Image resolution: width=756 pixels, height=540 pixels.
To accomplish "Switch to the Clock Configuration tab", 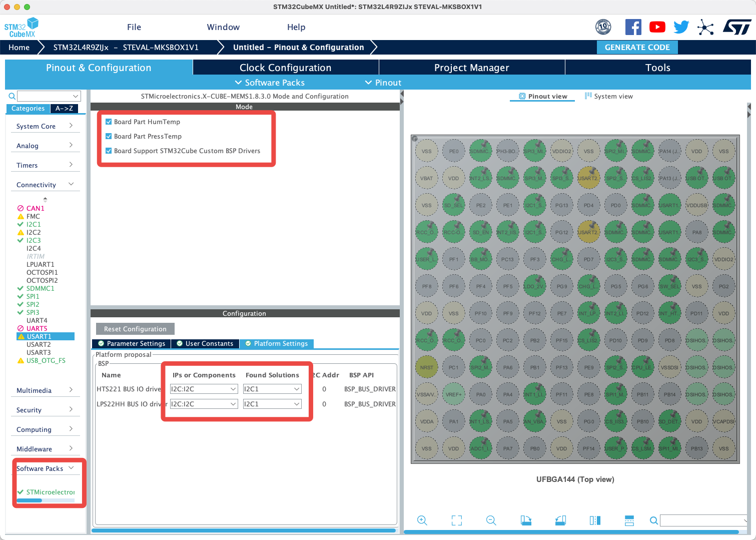I will coord(285,68).
